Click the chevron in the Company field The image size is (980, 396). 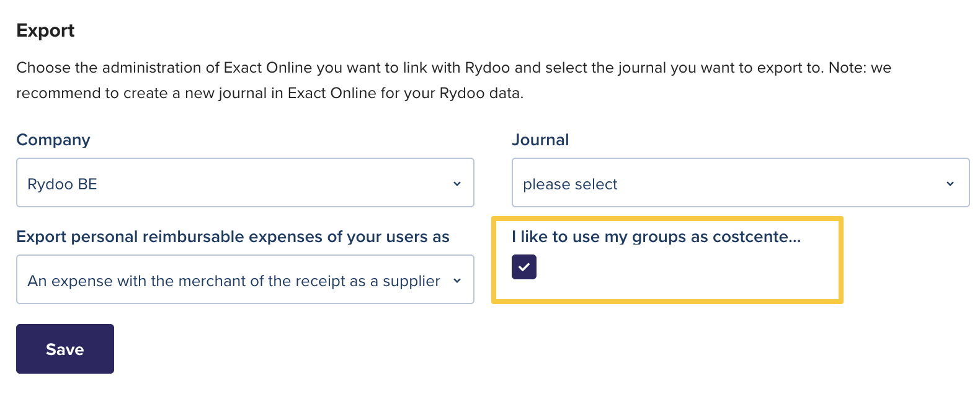[x=457, y=184]
